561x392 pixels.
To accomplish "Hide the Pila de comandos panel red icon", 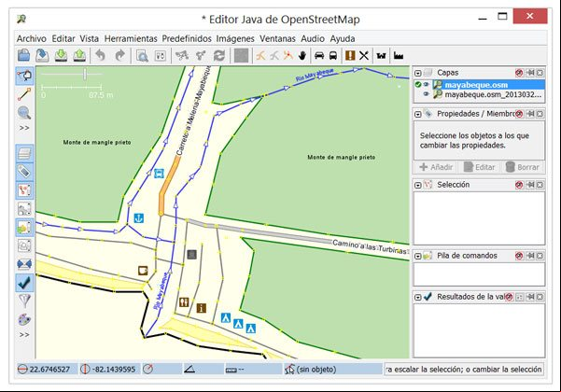I will [519, 256].
